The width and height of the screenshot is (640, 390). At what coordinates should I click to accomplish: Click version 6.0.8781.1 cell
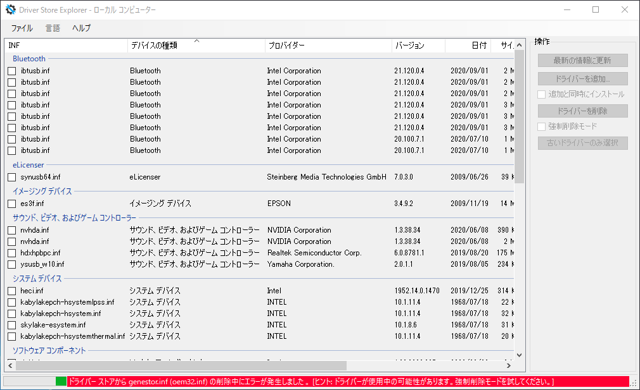point(409,253)
